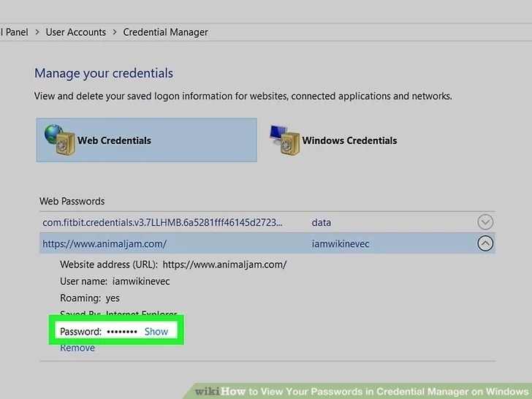Show the hidden password
Screen dimensions: 532x399
[156, 331]
